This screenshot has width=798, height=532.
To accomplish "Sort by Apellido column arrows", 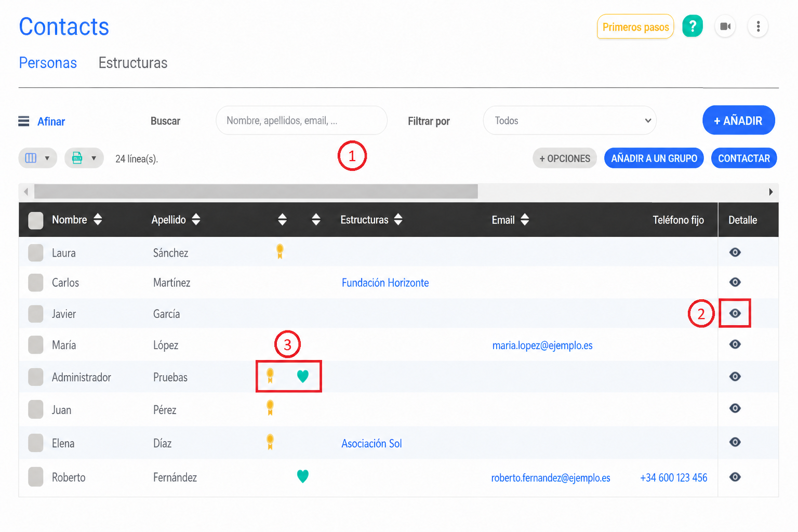I will tap(196, 219).
